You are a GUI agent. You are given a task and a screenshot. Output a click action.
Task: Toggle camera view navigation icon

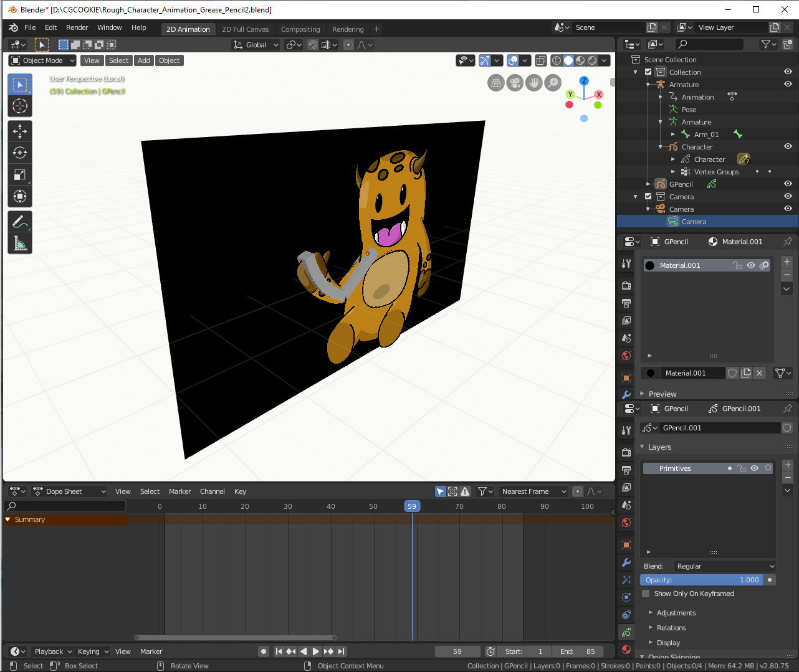pos(515,83)
